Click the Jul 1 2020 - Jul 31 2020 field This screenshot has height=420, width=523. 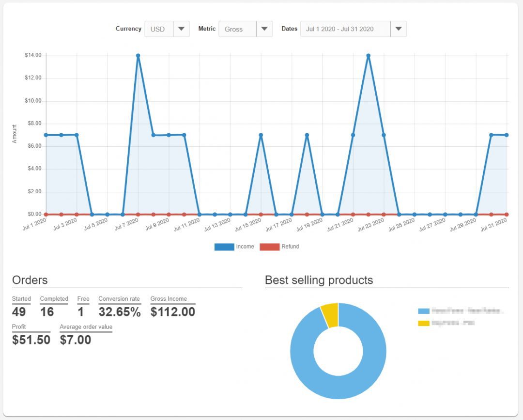pyautogui.click(x=345, y=29)
